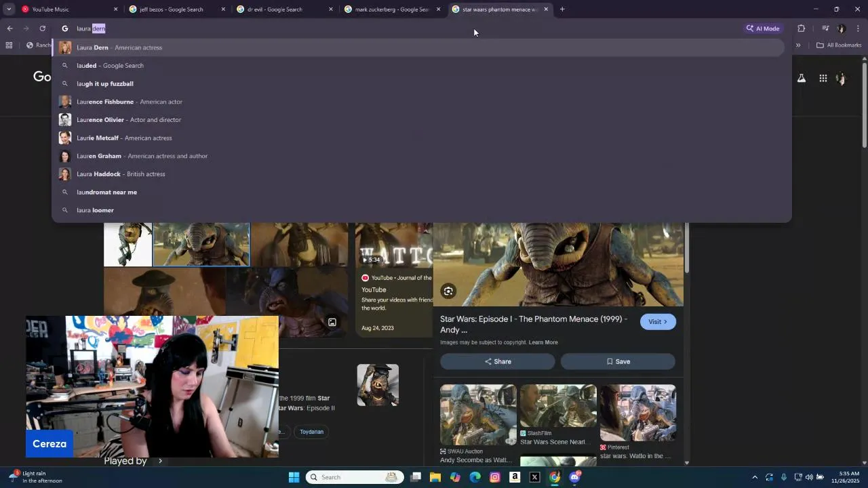Screen dimensions: 868x488
Task: Expand hidden bookmarks with double chevron
Action: 798,45
